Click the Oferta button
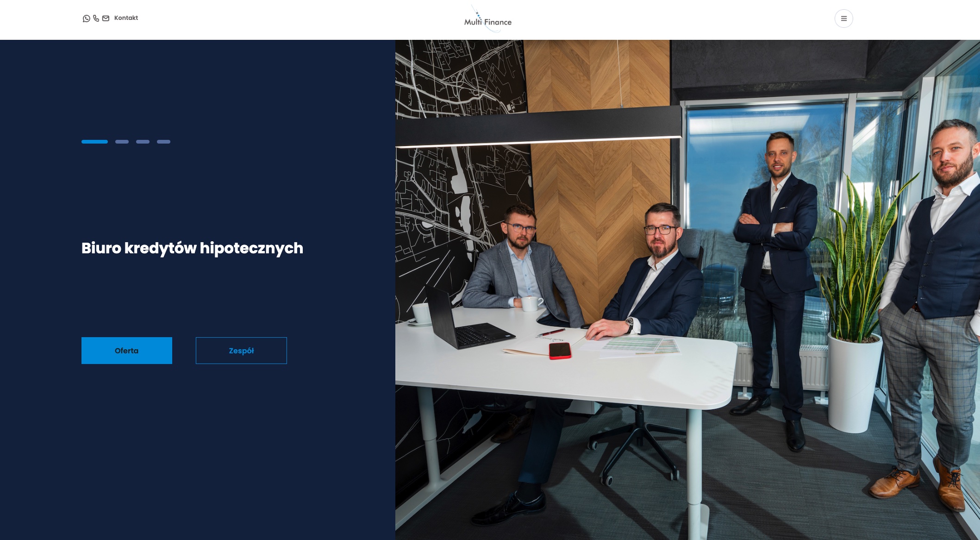The image size is (980, 540). 127,351
